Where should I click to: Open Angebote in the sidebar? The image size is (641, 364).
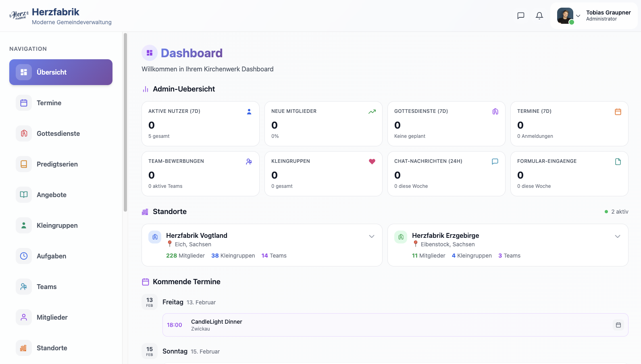61,195
